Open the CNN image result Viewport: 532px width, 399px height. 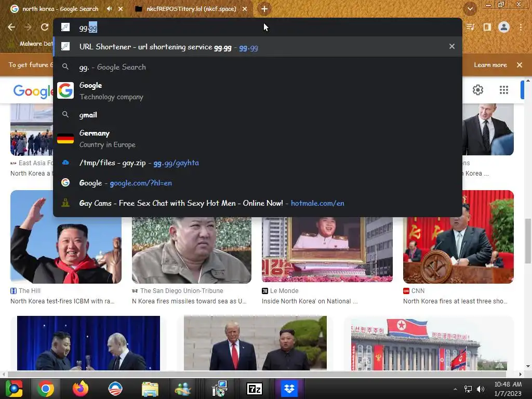point(458,237)
